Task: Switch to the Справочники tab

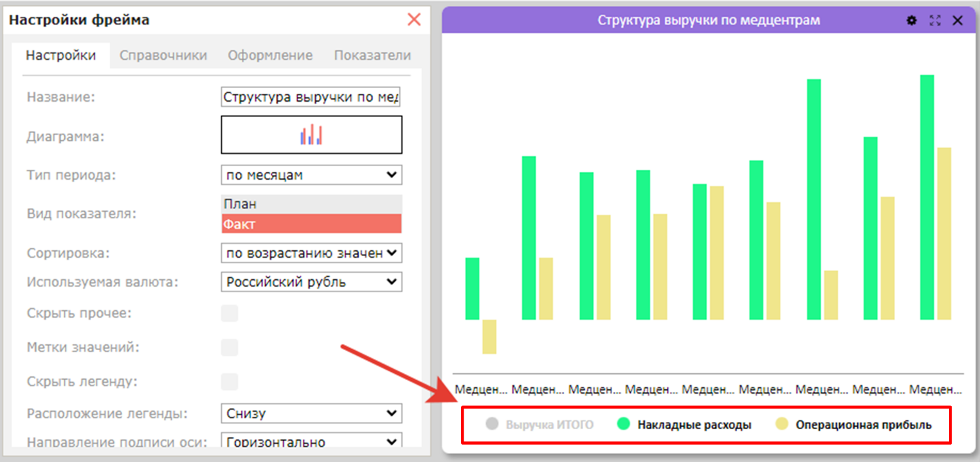Action: [163, 55]
